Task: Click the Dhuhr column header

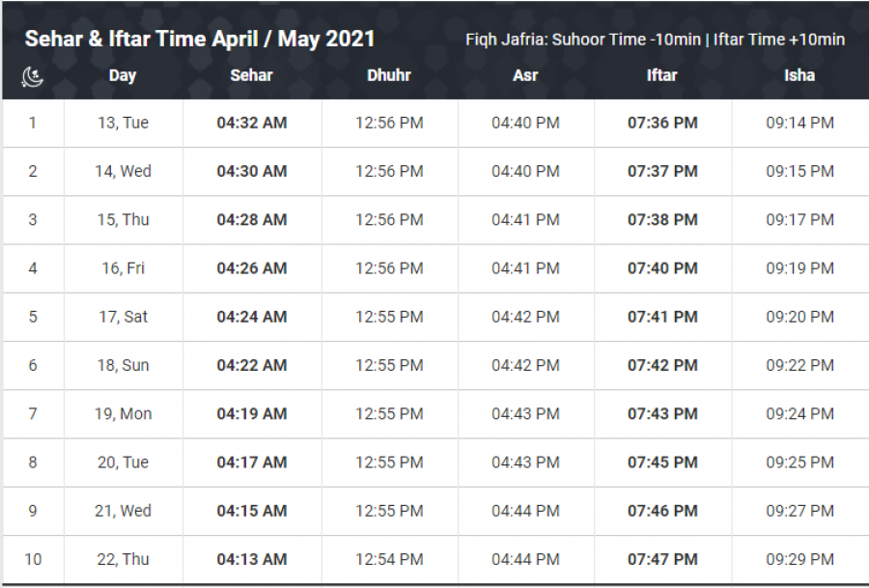Action: coord(389,75)
